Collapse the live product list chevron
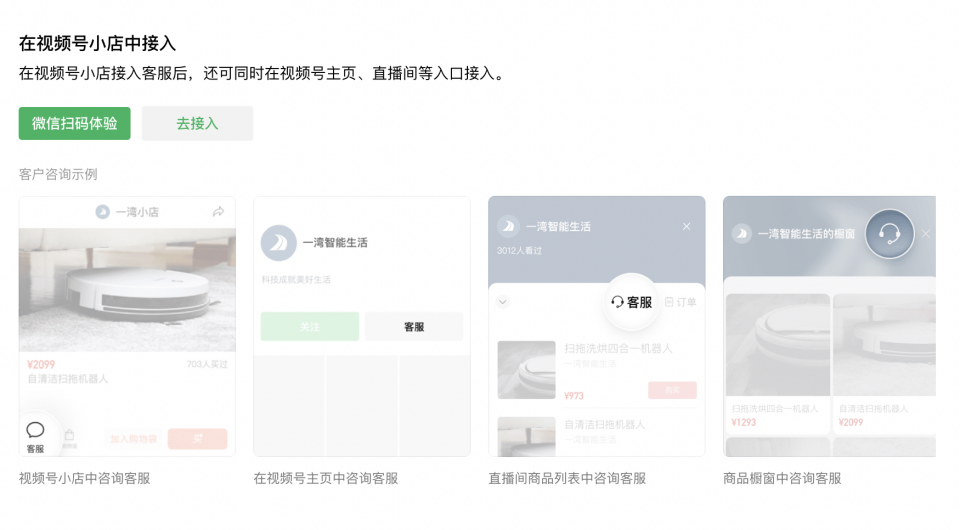Viewport: 960px width, 530px height. (503, 302)
